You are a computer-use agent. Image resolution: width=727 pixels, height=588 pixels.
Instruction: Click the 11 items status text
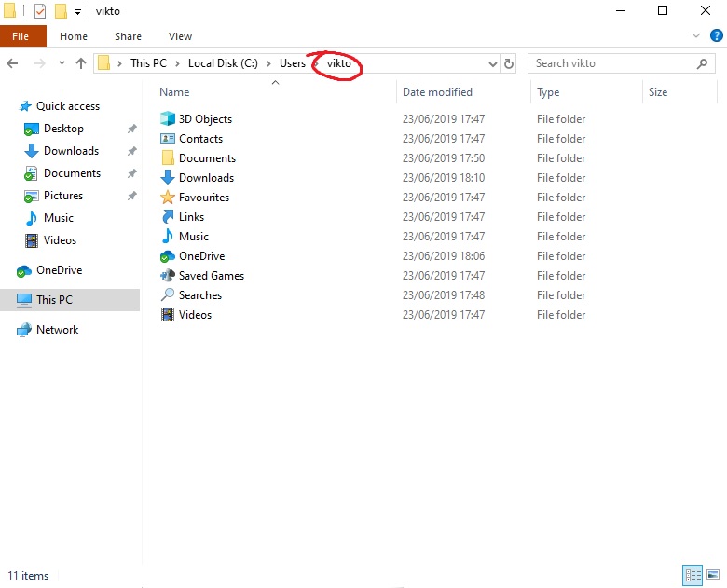[x=28, y=576]
